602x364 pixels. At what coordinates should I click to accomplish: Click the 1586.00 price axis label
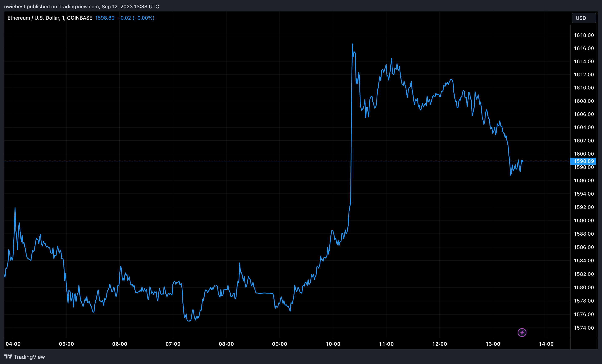pos(584,247)
